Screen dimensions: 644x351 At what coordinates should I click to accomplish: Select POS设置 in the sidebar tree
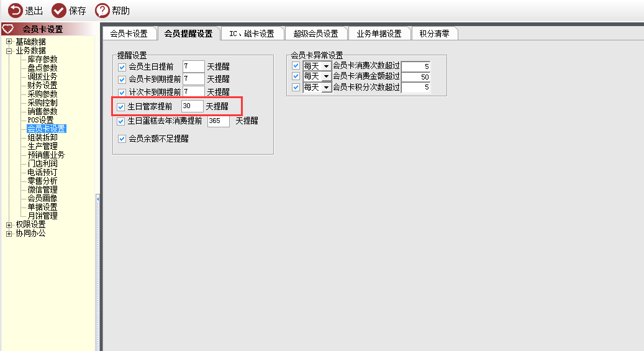point(40,120)
